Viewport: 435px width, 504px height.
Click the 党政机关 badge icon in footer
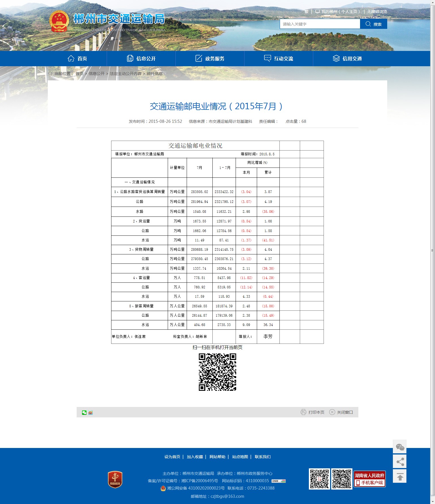[x=115, y=480]
